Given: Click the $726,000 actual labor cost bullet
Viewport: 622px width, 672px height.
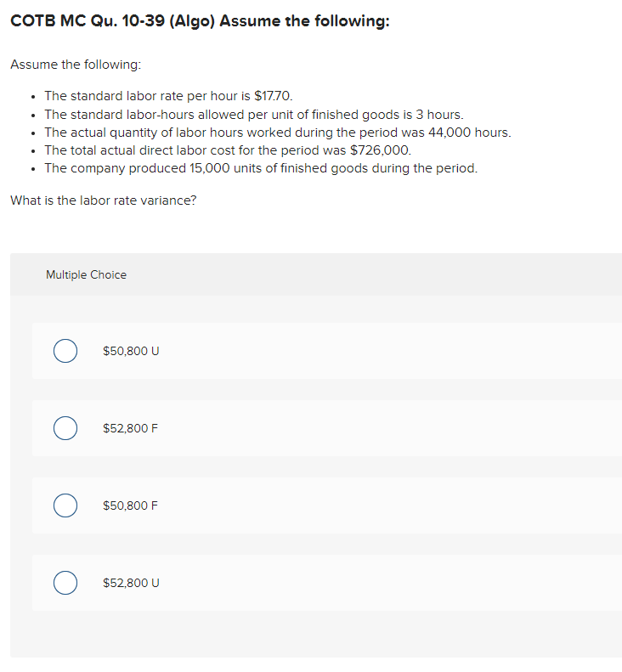Looking at the screenshot, I should coord(228,150).
